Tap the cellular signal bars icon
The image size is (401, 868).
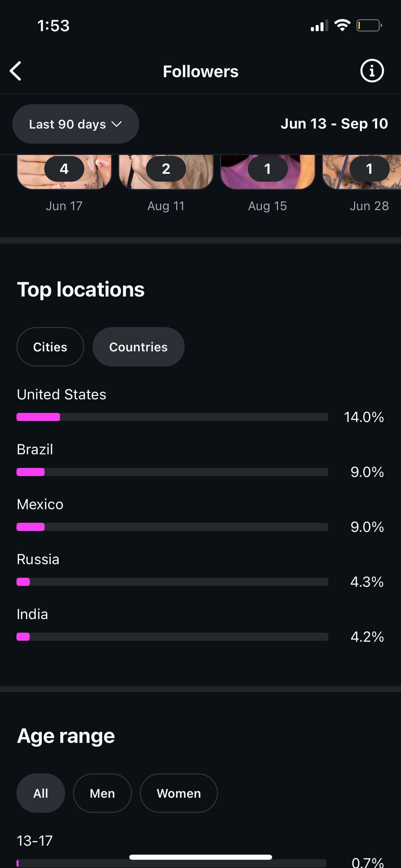tap(319, 26)
